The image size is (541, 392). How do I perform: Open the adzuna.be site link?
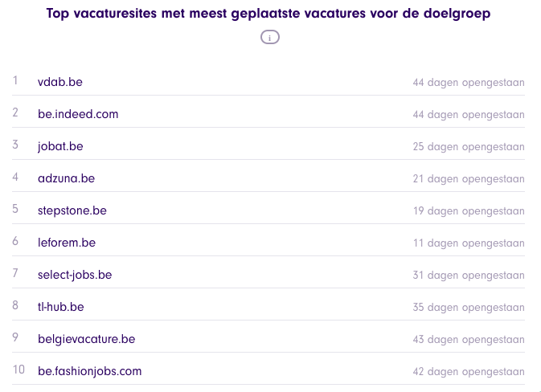pos(66,178)
